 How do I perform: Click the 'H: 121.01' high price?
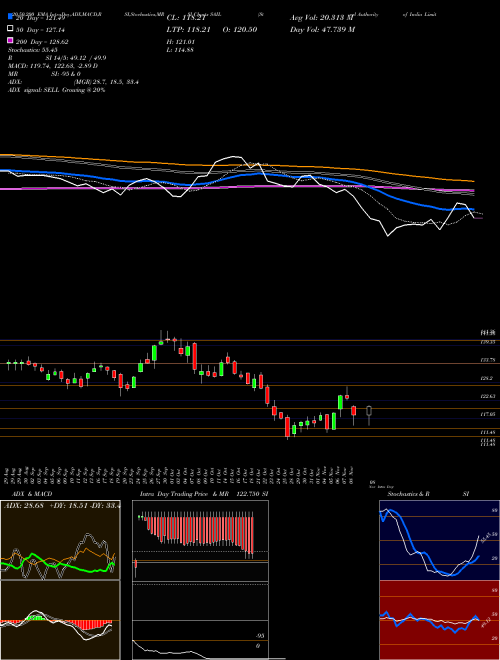pyautogui.click(x=183, y=42)
